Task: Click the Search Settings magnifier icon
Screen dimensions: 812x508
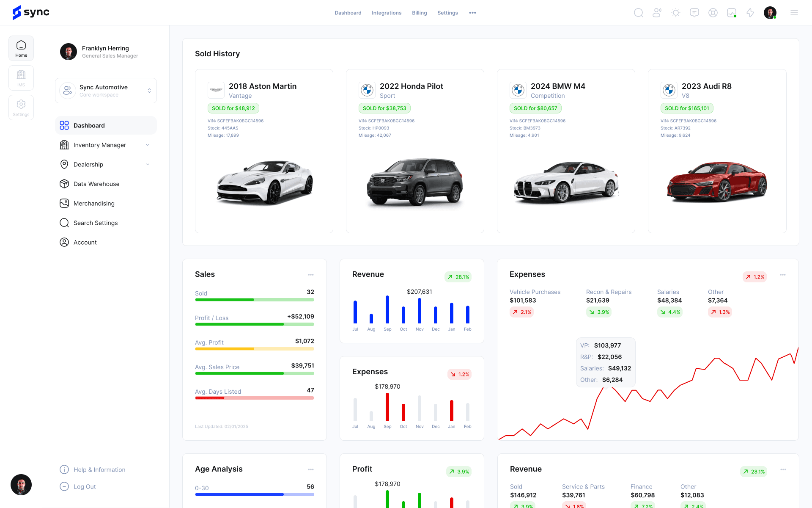Action: (x=64, y=223)
